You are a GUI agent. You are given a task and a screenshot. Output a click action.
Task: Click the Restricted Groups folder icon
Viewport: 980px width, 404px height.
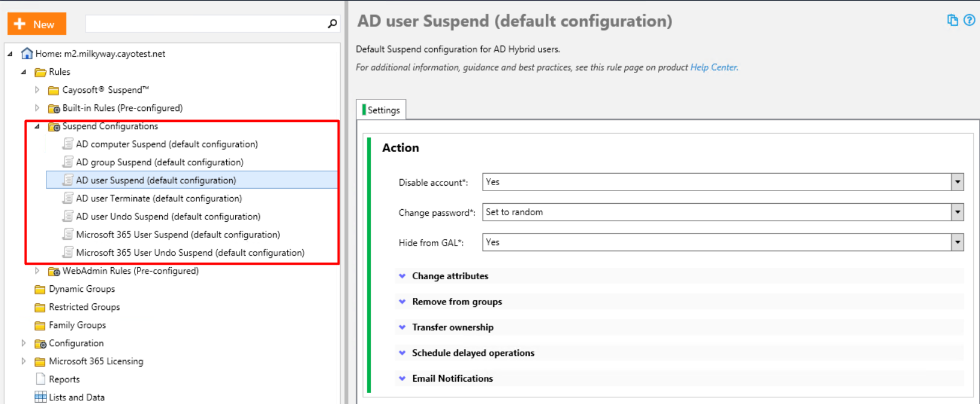40,308
